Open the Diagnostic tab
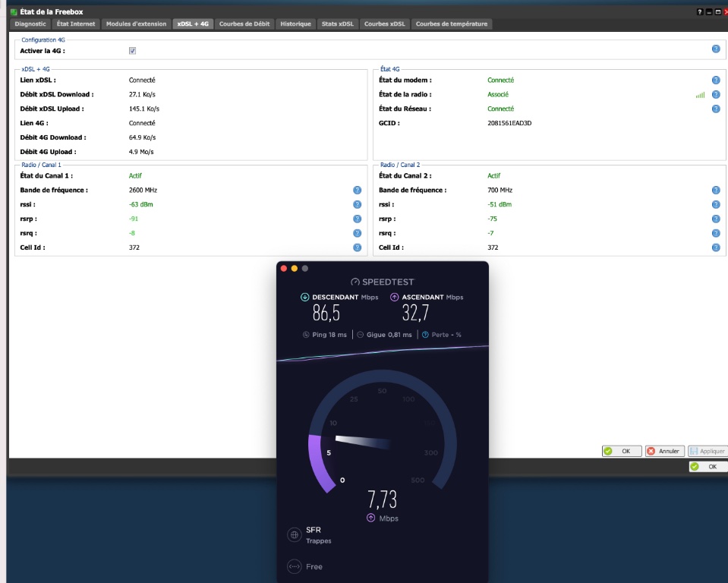728x583 pixels. [30, 24]
